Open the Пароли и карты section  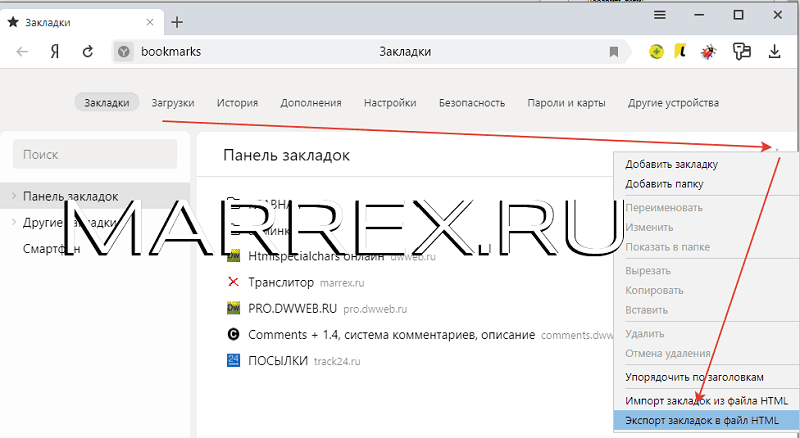(x=566, y=103)
